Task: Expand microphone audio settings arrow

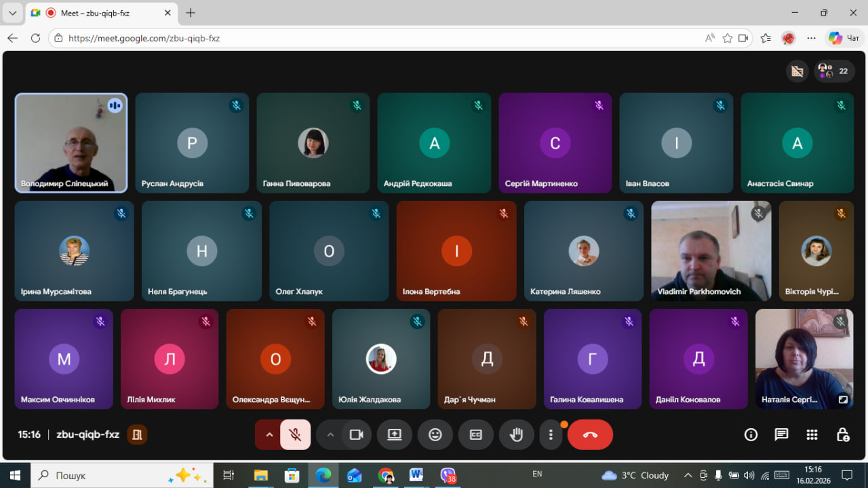Action: point(269,435)
